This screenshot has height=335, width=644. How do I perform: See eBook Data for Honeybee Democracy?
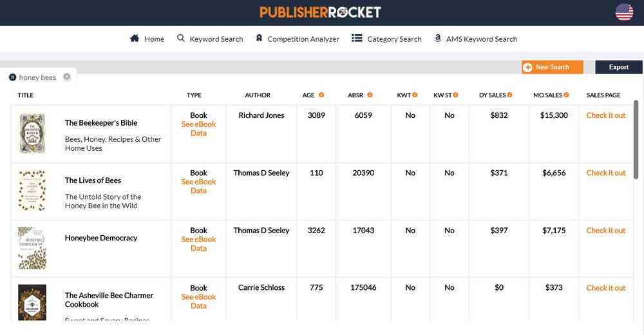point(198,244)
